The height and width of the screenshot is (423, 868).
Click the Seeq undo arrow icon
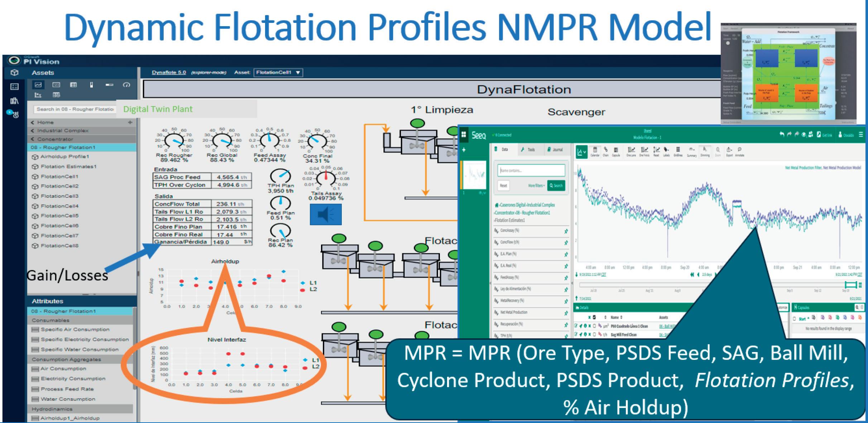782,135
